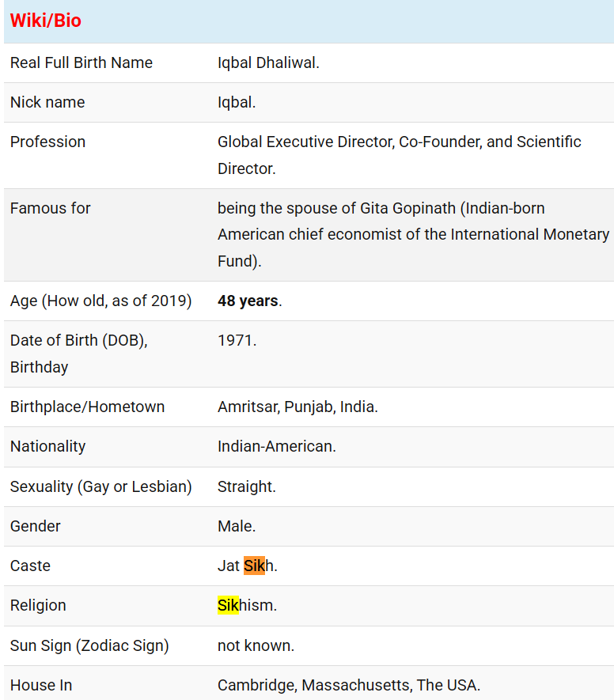
Task: Click the Profession row label
Action: coord(47,142)
